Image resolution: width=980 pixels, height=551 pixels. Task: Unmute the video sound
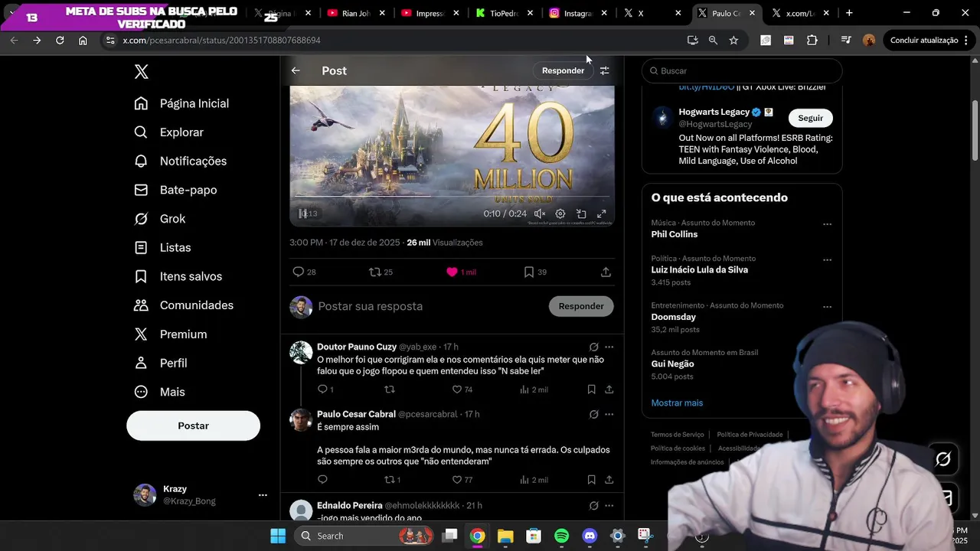540,214
